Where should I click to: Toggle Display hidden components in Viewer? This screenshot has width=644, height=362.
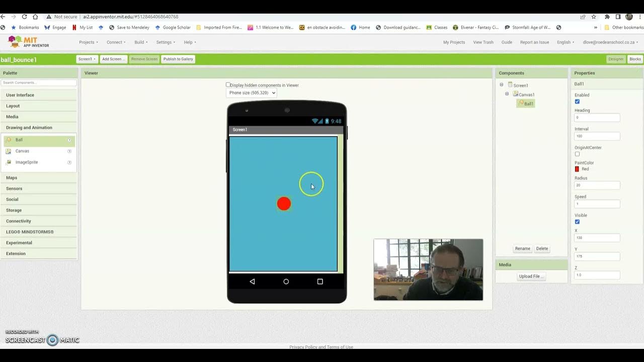pyautogui.click(x=228, y=85)
